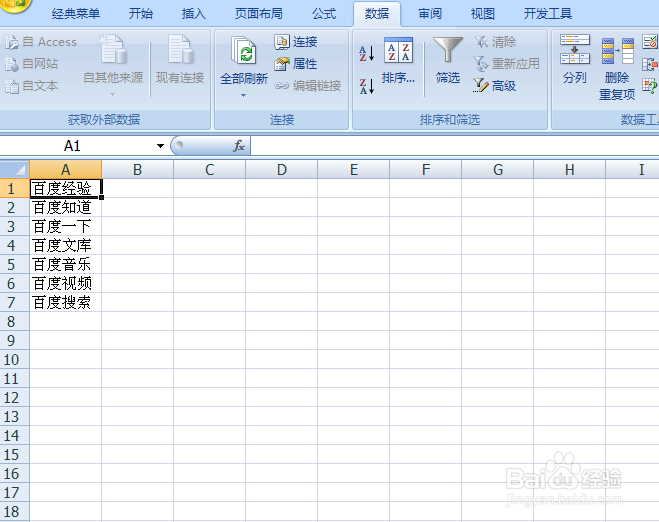Select row 12 header
Screen dimensions: 659x522
[x=15, y=398]
